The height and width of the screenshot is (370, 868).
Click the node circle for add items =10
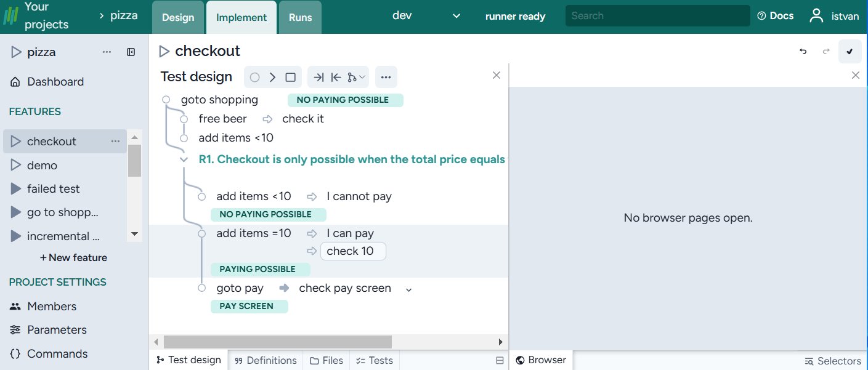click(201, 234)
